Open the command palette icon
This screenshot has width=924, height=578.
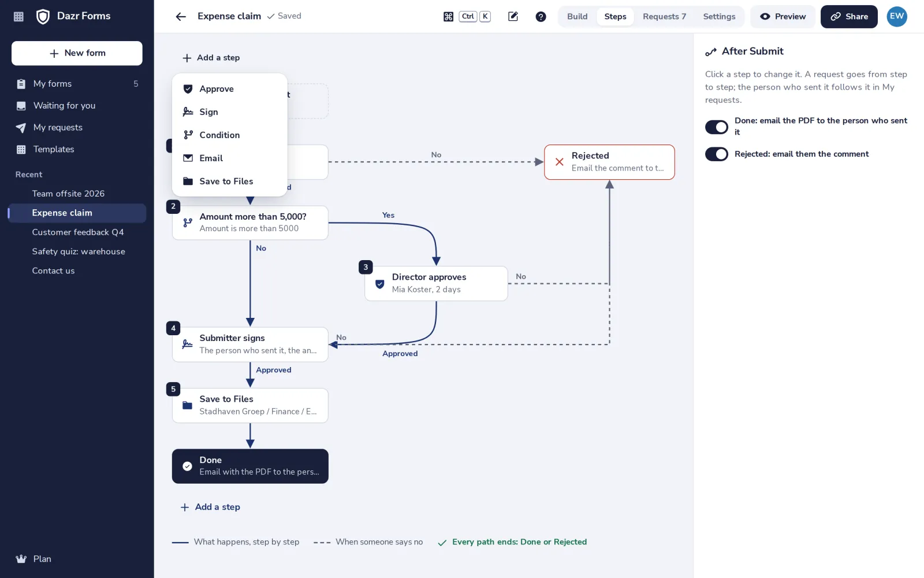pos(448,16)
